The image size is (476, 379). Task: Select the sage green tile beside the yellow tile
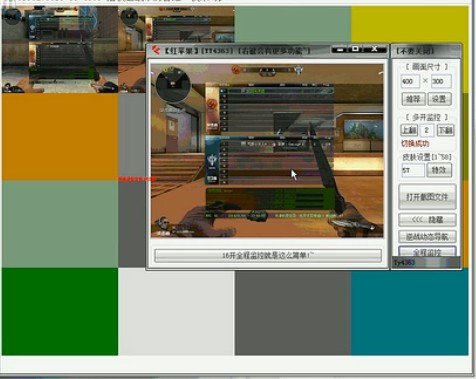pos(293,25)
